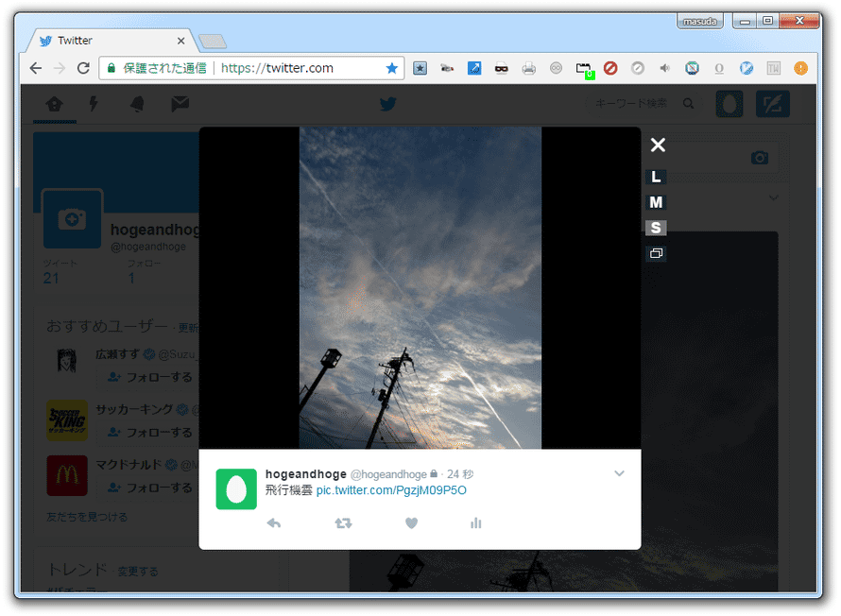Reload the Twitter page

click(x=83, y=68)
